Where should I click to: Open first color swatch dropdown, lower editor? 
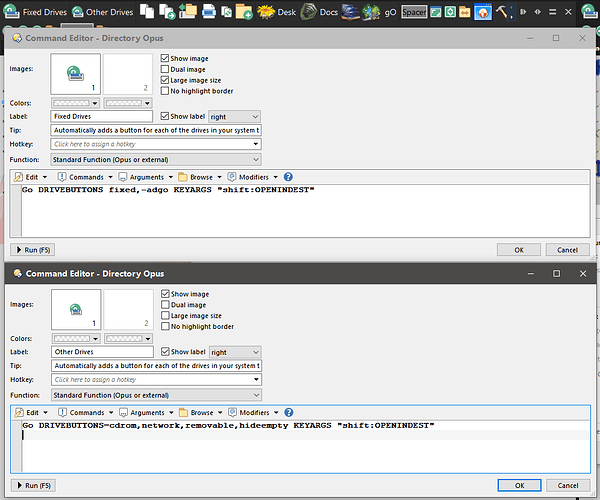click(x=76, y=339)
